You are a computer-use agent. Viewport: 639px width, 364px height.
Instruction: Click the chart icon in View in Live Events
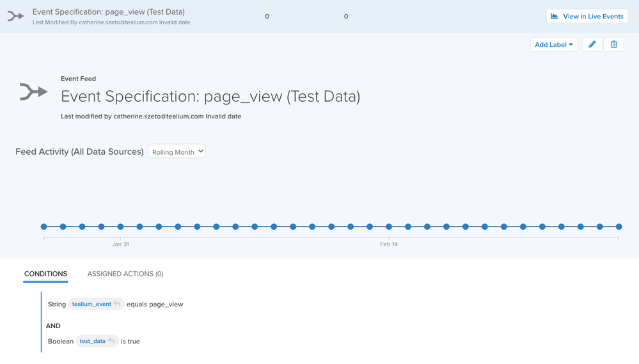[x=554, y=16]
